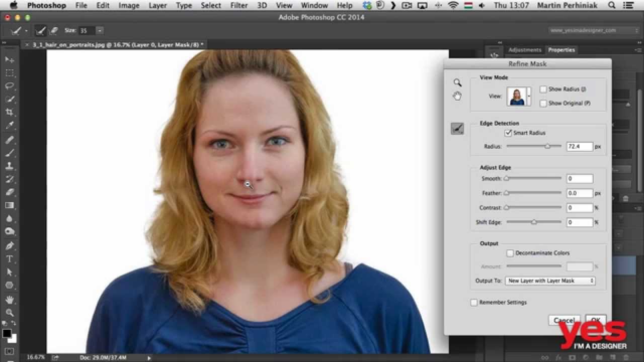The width and height of the screenshot is (644, 362).
Task: Switch to the Adjustments panel tab
Action: coord(524,50)
